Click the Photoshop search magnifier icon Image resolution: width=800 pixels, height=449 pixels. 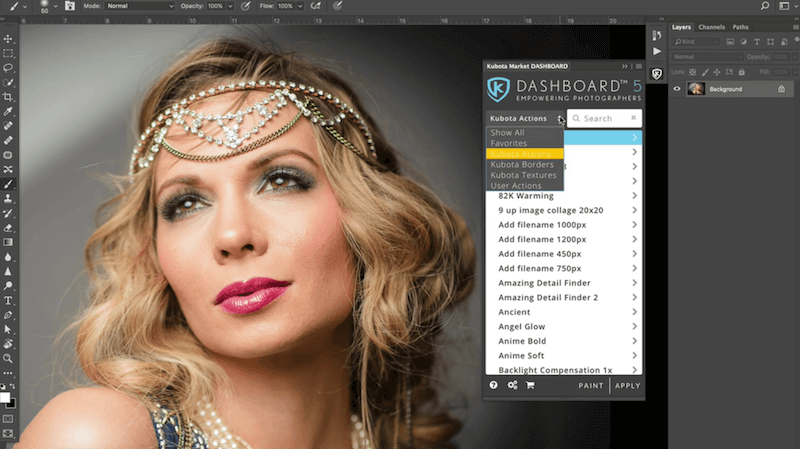(x=765, y=6)
